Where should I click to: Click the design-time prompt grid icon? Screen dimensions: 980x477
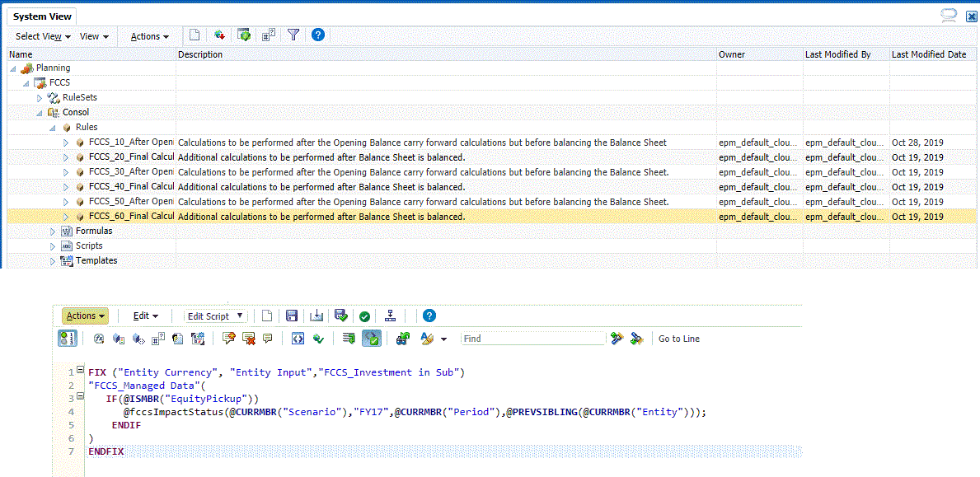point(198,339)
